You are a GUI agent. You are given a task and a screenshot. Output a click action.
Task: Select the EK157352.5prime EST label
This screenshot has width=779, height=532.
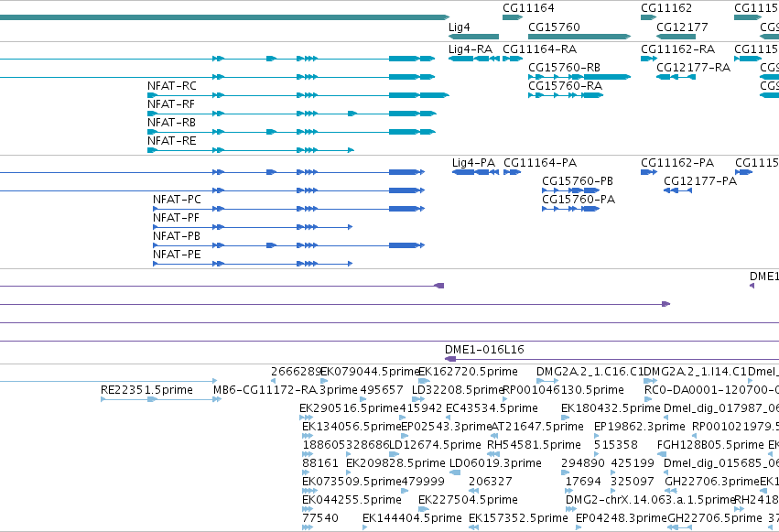(x=518, y=518)
